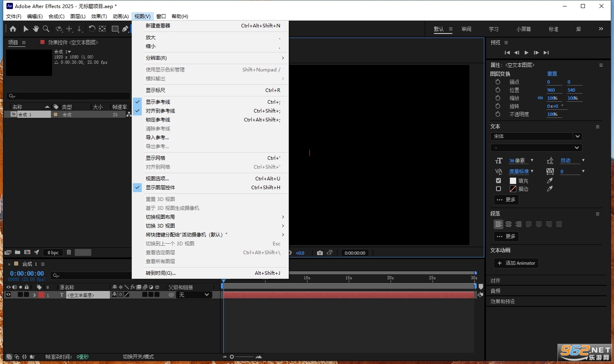The image size is (614, 364).
Task: Toggle the scale constrain proportions link icon
Action: pos(540,98)
